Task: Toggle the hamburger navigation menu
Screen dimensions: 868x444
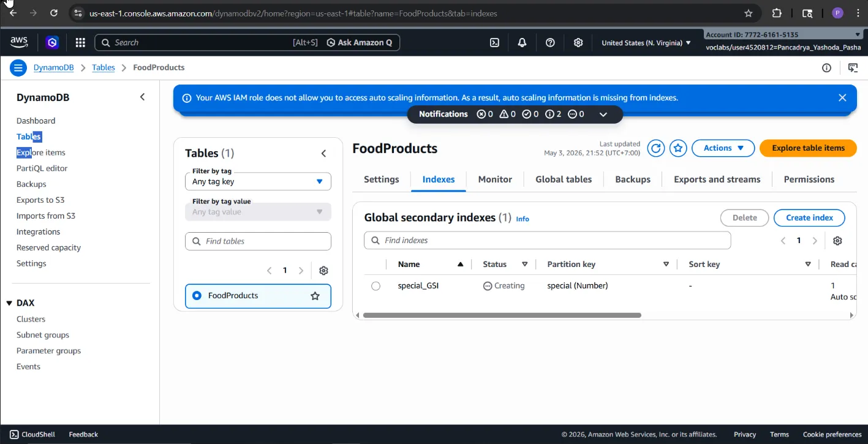Action: (x=18, y=67)
